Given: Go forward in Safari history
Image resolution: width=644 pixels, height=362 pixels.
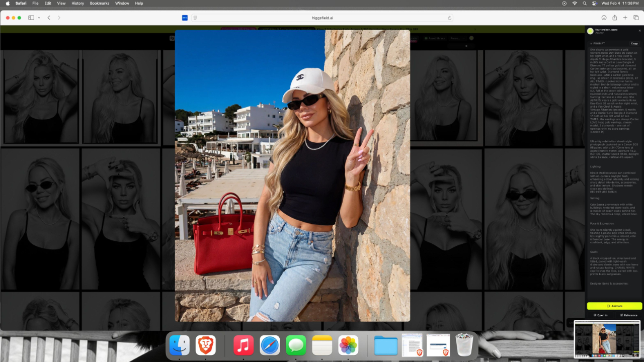Looking at the screenshot, I should tap(59, 18).
